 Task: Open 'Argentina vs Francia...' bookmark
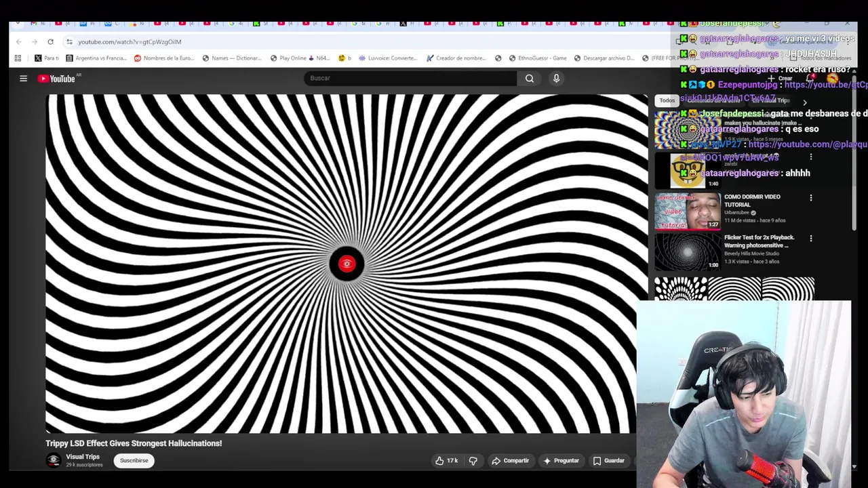point(96,58)
